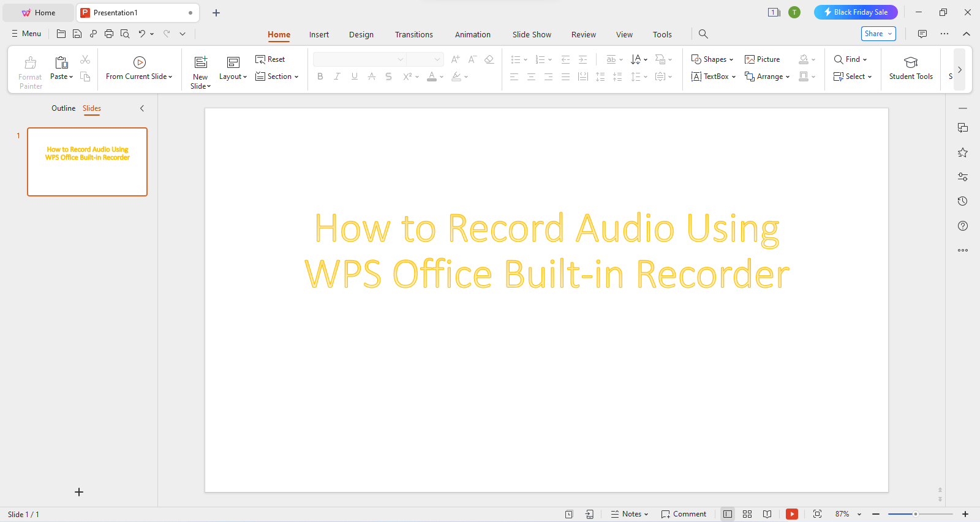Decrease font size with A- icon

472,59
